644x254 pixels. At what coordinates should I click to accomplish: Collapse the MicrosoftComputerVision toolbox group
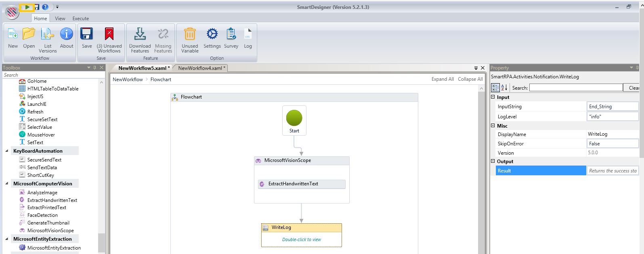(x=7, y=184)
